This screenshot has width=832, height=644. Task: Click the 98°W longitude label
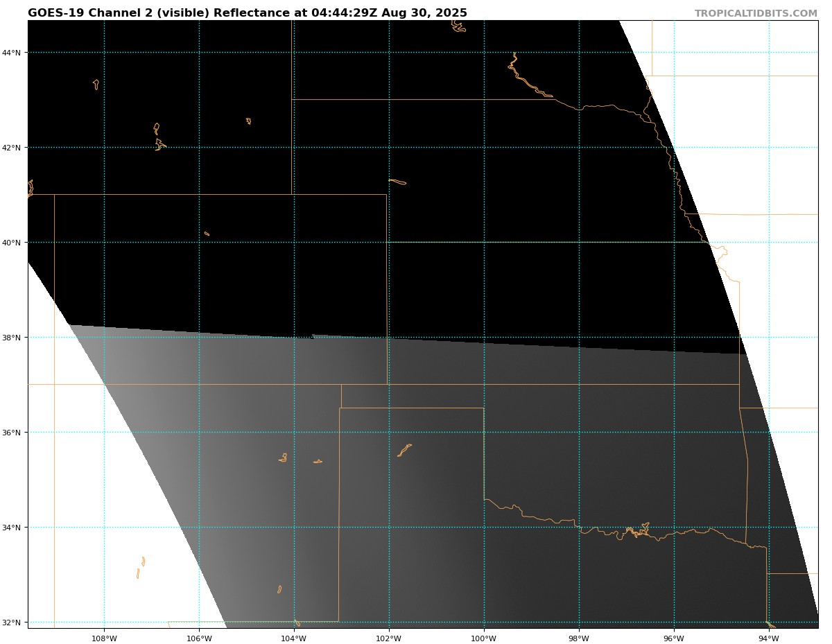pos(579,638)
